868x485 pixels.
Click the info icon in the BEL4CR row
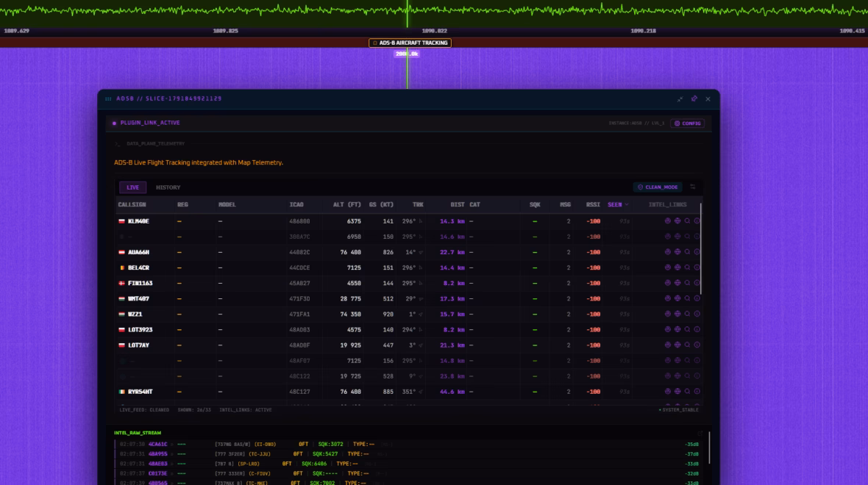click(697, 267)
